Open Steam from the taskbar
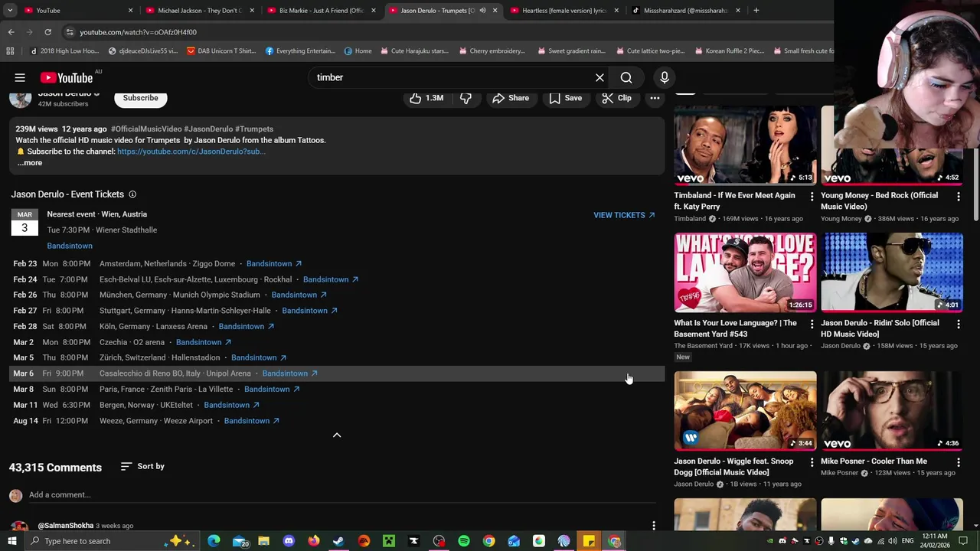This screenshot has width=980, height=551. pyautogui.click(x=338, y=541)
